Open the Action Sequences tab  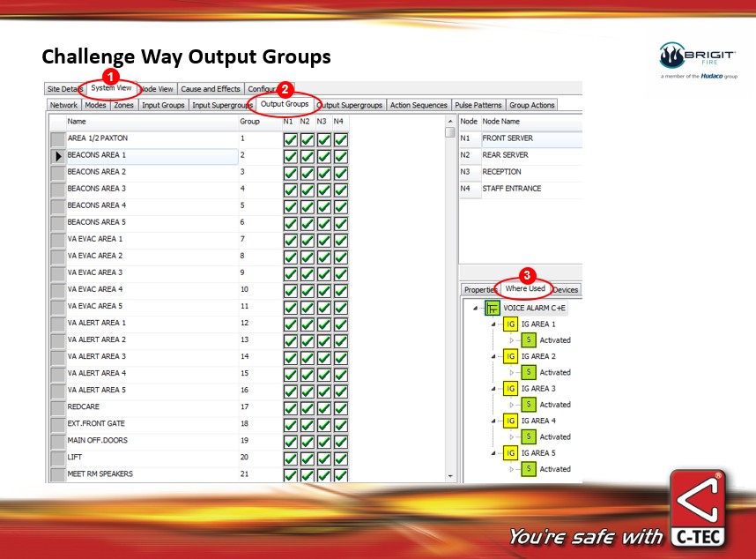(419, 105)
